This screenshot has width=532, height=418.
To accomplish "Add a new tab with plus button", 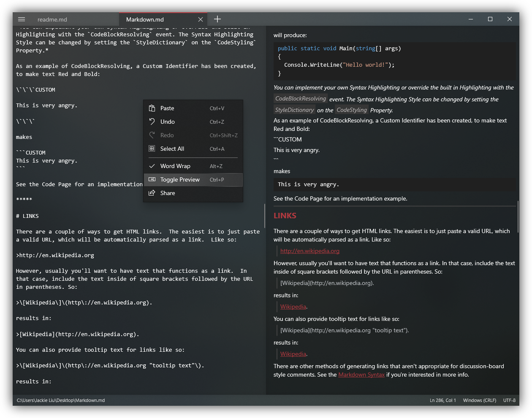I will coord(217,19).
